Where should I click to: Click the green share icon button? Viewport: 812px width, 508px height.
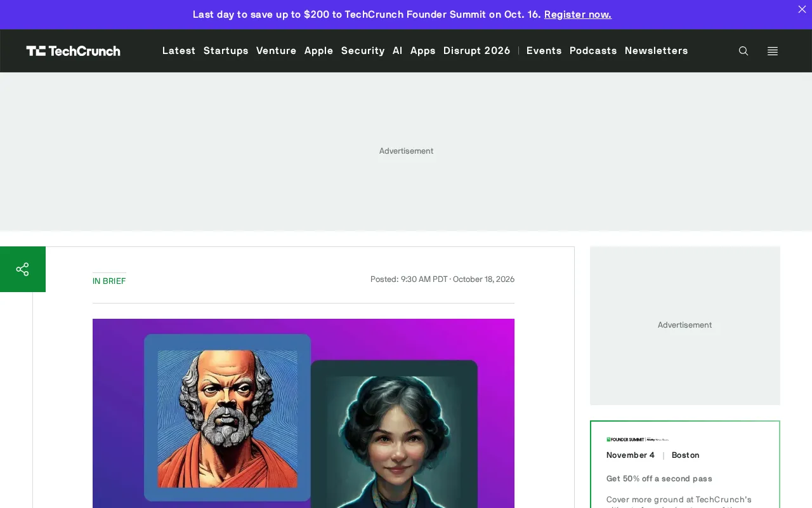(x=23, y=269)
